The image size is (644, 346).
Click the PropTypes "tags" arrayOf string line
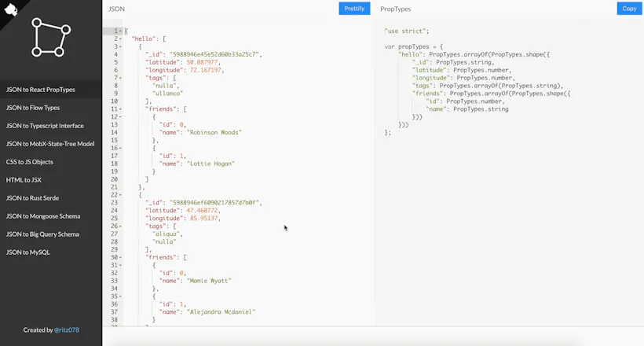(488, 86)
